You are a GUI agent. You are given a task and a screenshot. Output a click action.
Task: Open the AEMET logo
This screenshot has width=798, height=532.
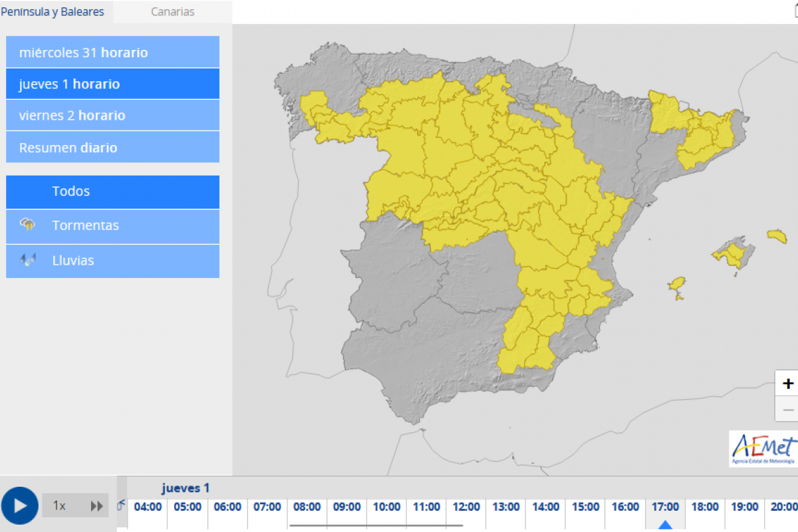pos(763,449)
